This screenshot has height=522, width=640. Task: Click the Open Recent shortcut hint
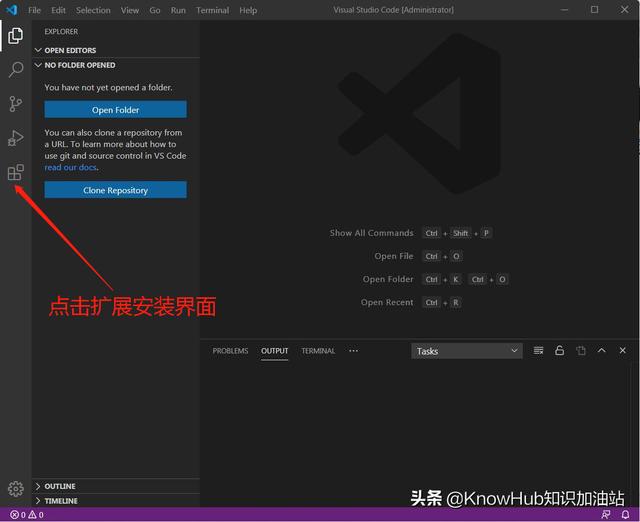387,302
